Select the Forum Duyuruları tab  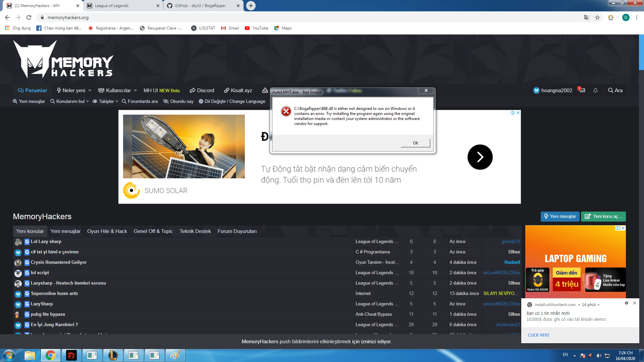(x=237, y=231)
